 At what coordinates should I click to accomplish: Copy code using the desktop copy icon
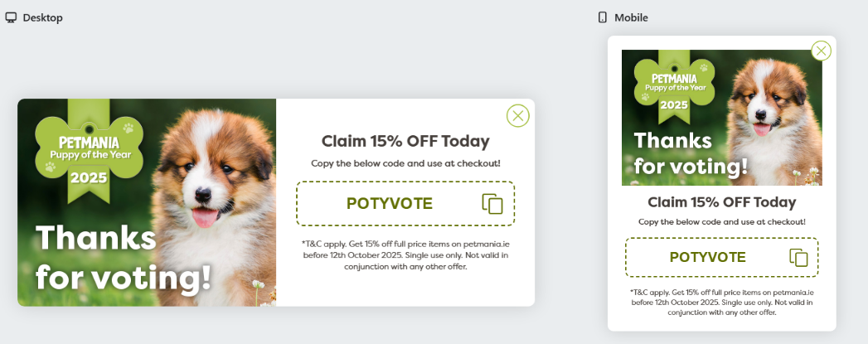[x=492, y=204]
